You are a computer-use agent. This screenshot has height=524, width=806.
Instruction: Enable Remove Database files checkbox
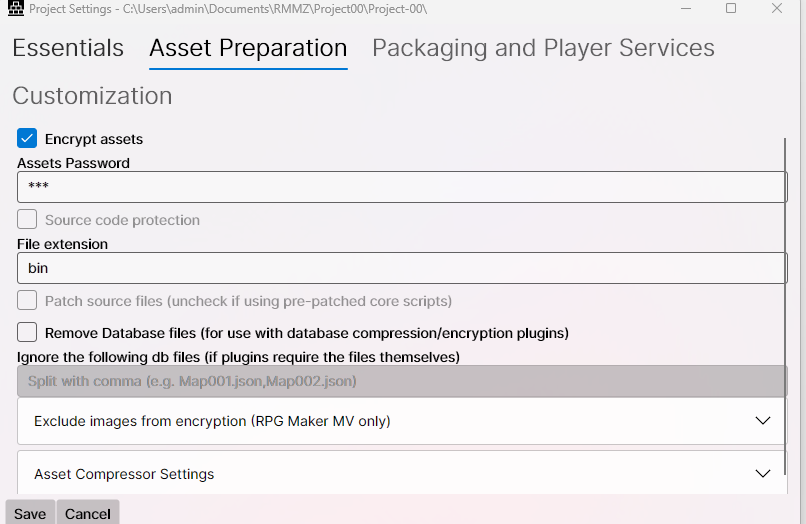click(27, 333)
